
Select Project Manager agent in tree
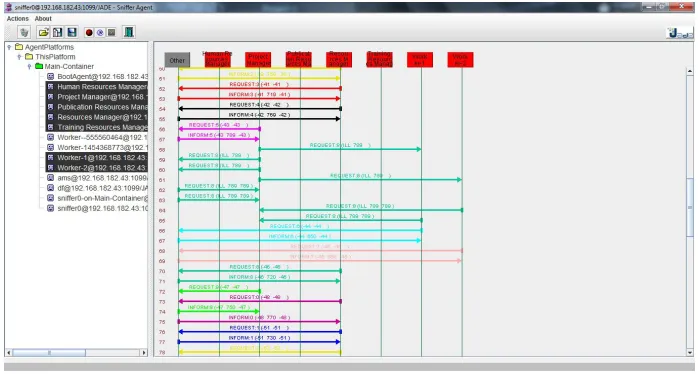tap(97, 97)
